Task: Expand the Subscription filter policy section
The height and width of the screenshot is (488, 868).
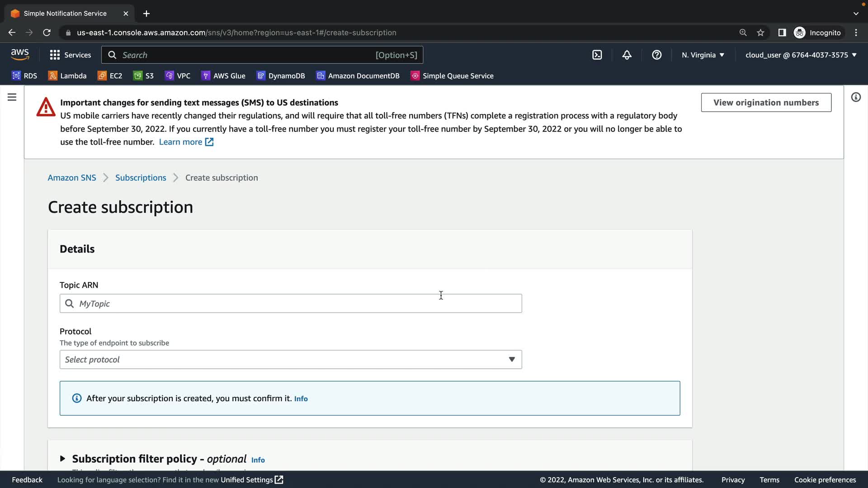Action: click(x=63, y=459)
